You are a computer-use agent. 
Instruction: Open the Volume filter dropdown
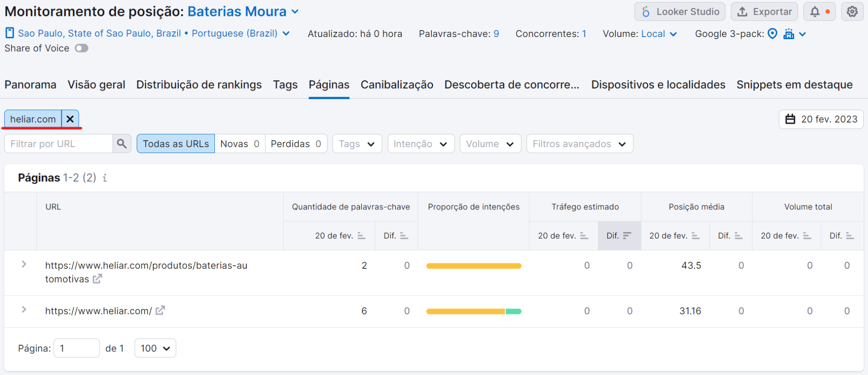tap(490, 144)
